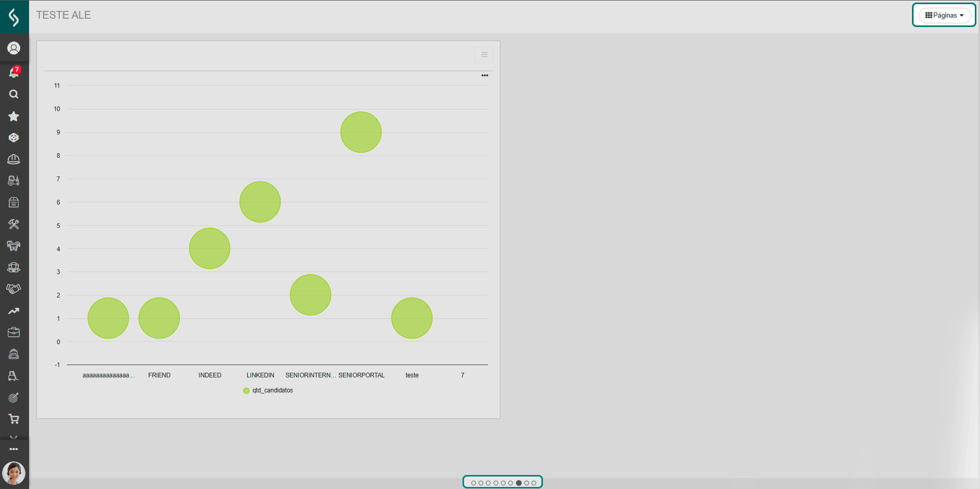The height and width of the screenshot is (489, 980).
Task: Open the handshake module icon
Action: 14,289
